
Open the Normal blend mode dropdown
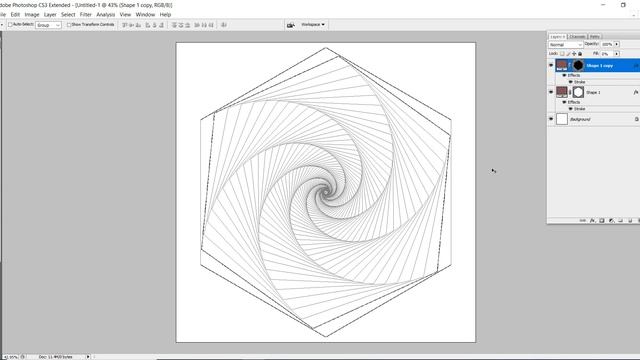point(565,44)
